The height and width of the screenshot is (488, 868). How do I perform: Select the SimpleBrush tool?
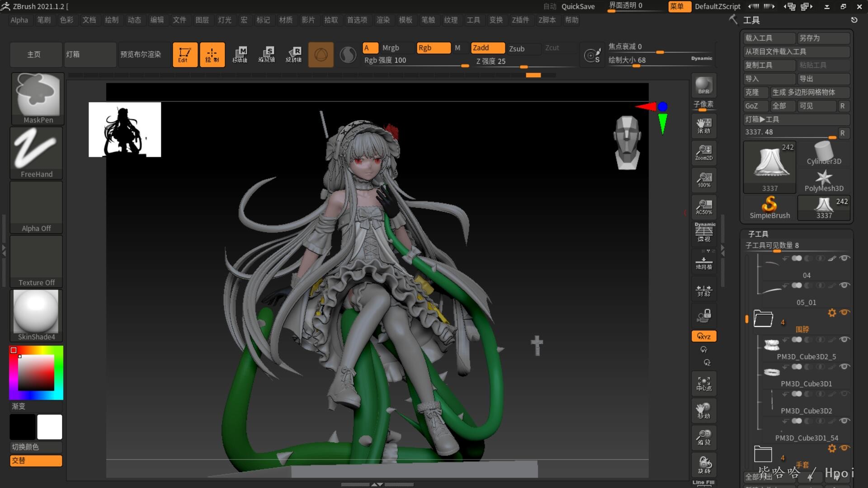pos(770,207)
